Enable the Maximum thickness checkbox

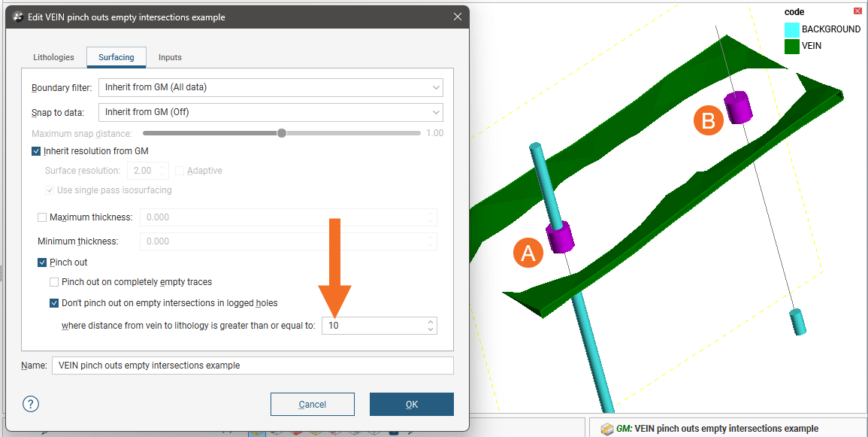tap(42, 217)
